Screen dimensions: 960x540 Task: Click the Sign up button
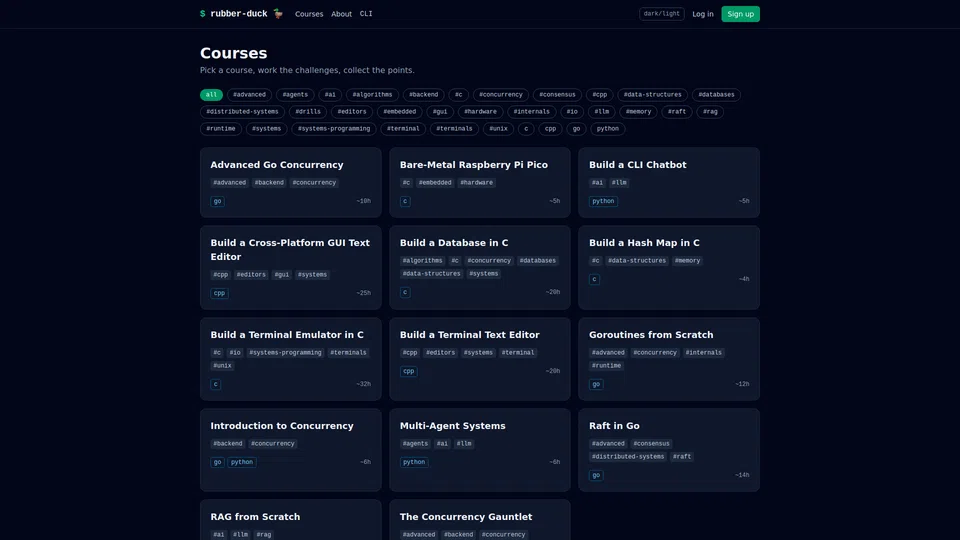(x=740, y=14)
